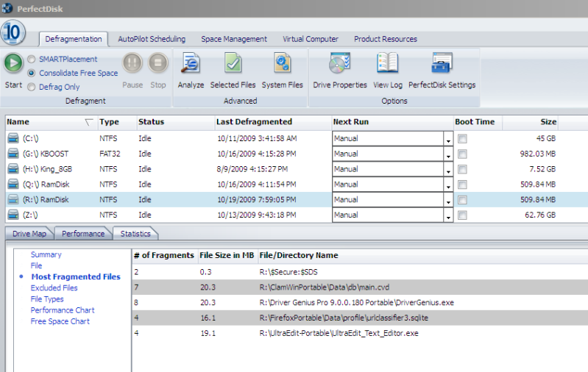
Task: Click the Q:\ RamDisk drive icon
Action: pos(13,185)
